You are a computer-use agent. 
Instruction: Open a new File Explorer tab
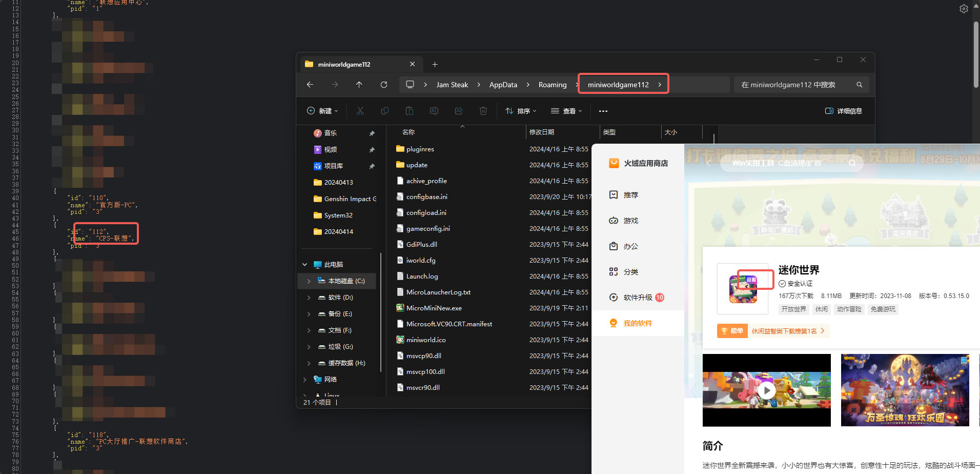tap(435, 64)
